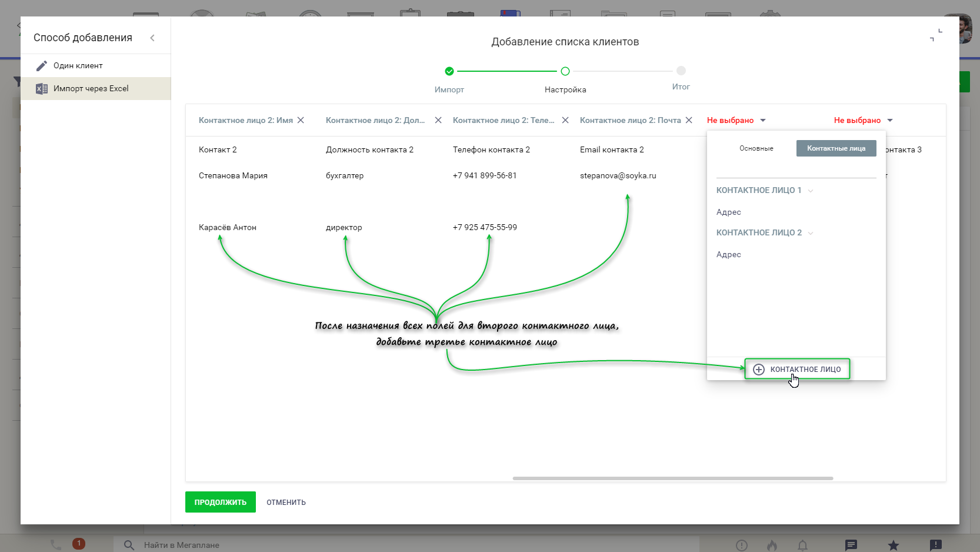Screen dimensions: 980x552
Task: Remove the Контактное лицо 2: Теле... column mapping
Action: coord(565,120)
